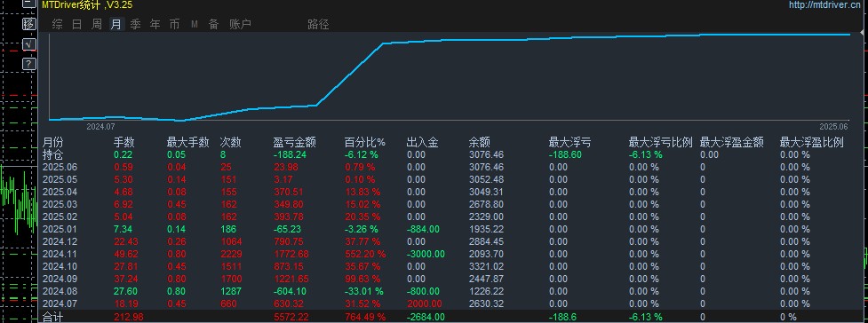Screen dimensions: 868x323
Task: Collapse panel with the minus icon
Action: tap(28, 4)
